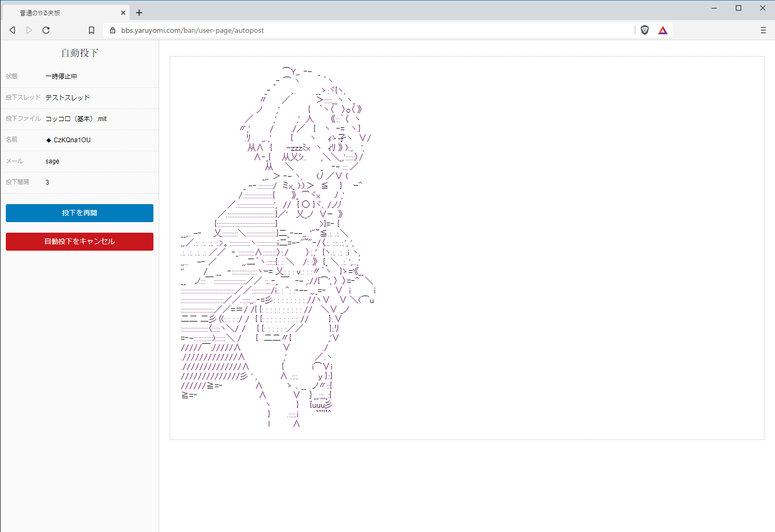Open the browser hamburger menu
This screenshot has height=532, width=775.
[x=763, y=30]
